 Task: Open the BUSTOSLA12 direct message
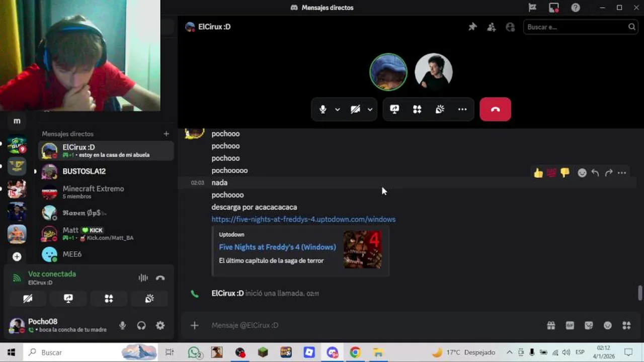click(106, 171)
